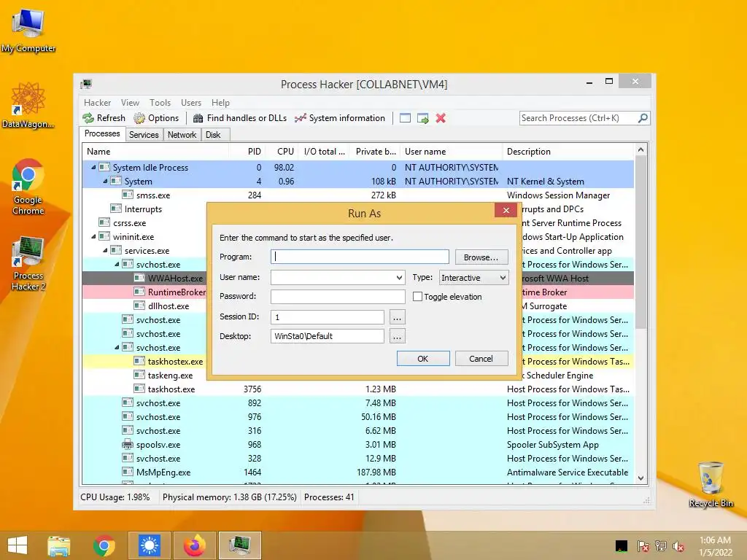Open System information graph icon
Viewport: 747px width, 560px height.
[300, 118]
